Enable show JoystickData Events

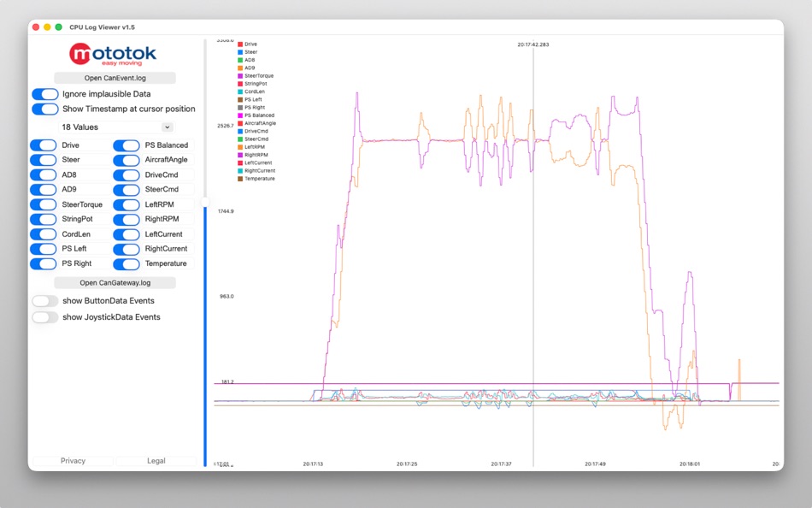pyautogui.click(x=44, y=316)
